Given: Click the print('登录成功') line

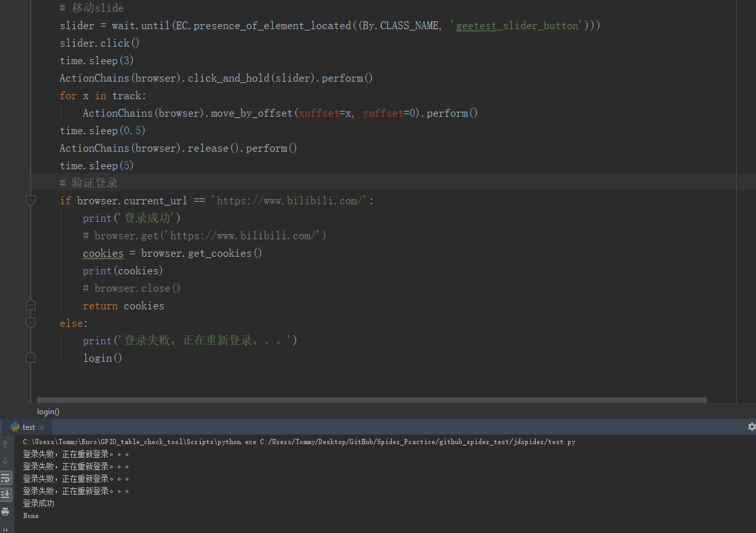Looking at the screenshot, I should pyautogui.click(x=131, y=219).
